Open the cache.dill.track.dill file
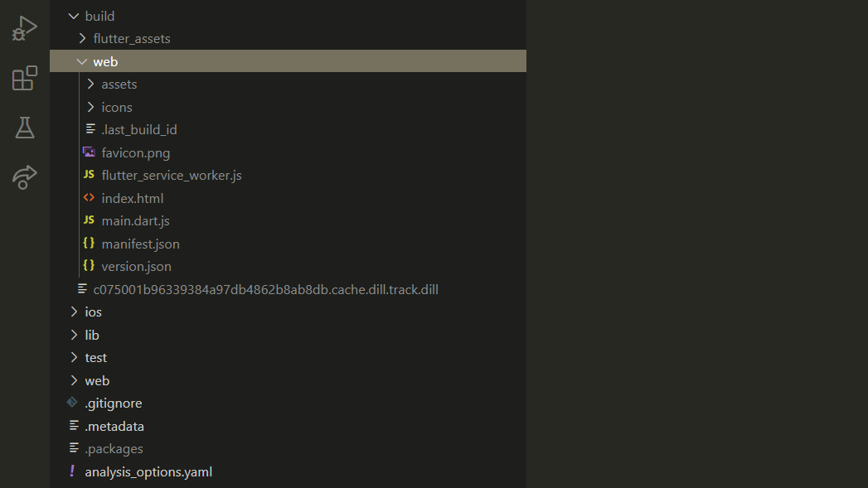 click(x=265, y=289)
